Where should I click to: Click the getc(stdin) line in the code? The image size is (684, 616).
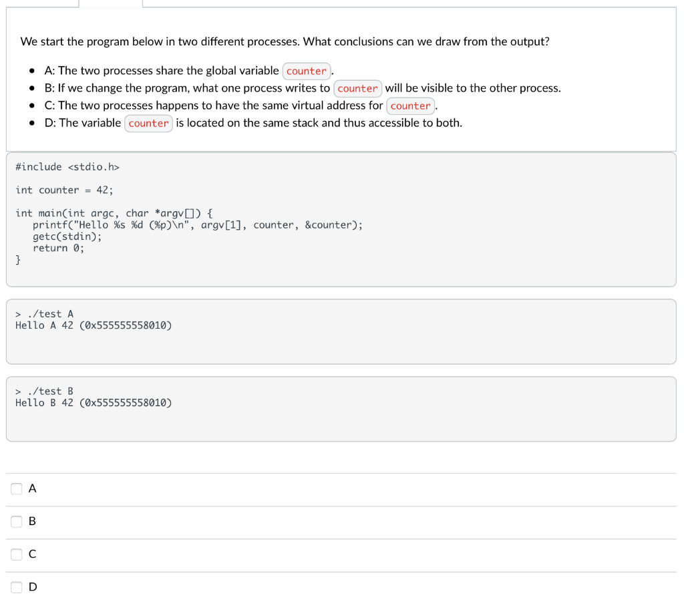pos(67,237)
